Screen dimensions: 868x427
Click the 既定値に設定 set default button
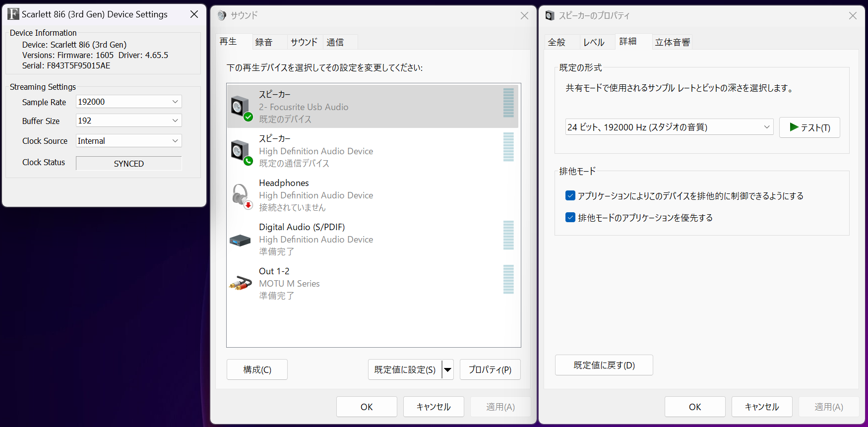405,369
